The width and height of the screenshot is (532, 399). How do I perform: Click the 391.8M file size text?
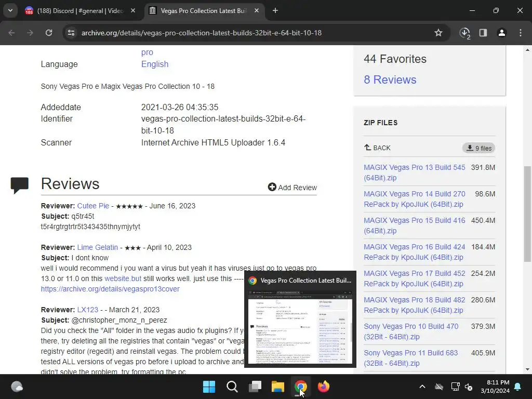coord(483,167)
